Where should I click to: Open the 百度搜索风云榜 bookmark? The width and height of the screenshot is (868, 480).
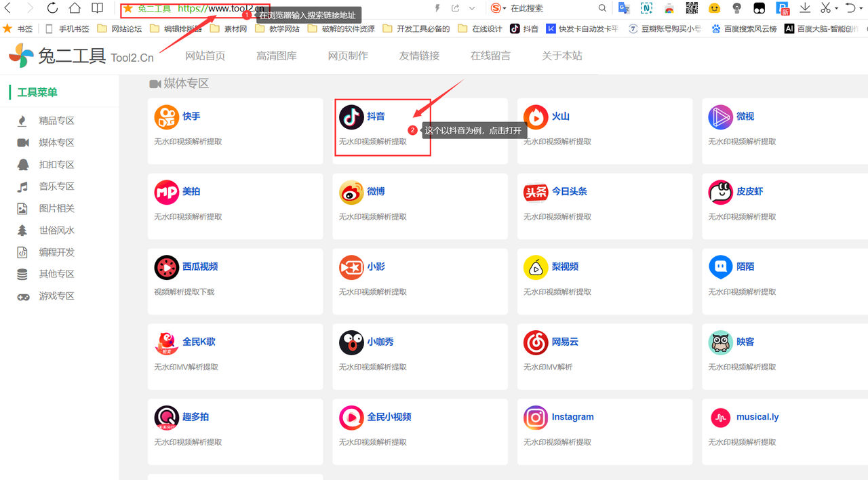(744, 28)
